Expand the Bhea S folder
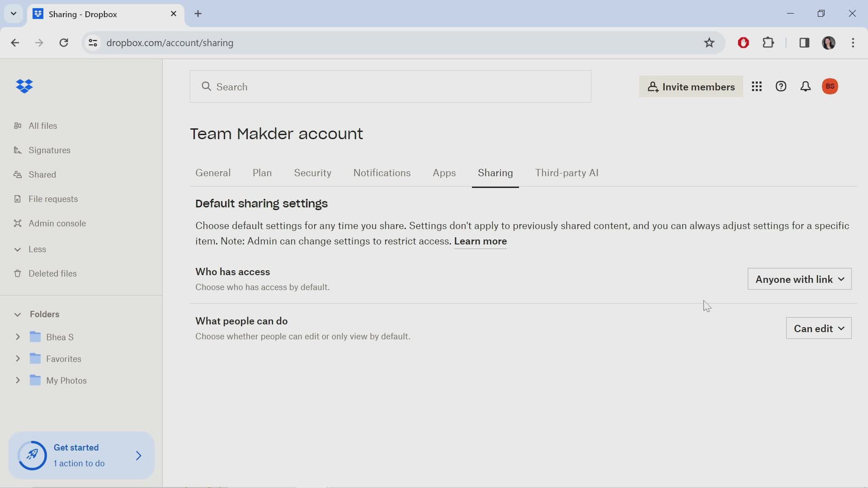 click(x=18, y=337)
